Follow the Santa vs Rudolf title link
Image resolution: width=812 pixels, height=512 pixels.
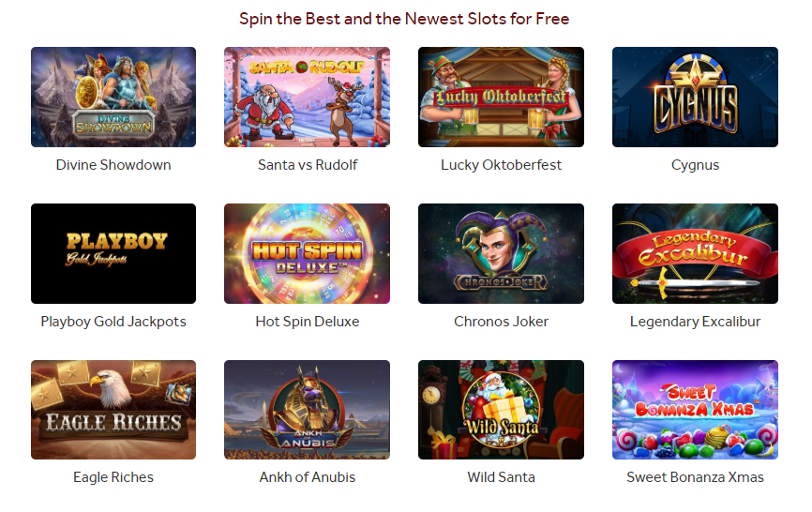point(308,165)
